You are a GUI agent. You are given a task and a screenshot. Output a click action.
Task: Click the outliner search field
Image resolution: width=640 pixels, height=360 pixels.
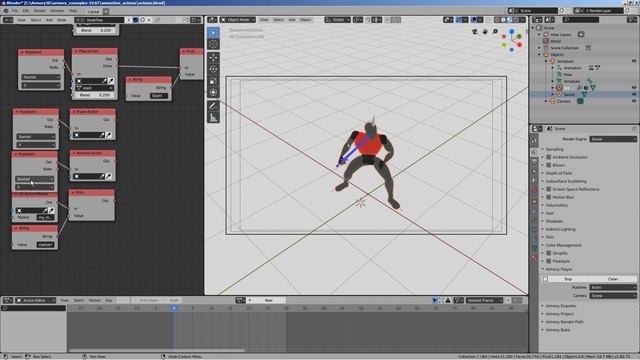(580, 20)
